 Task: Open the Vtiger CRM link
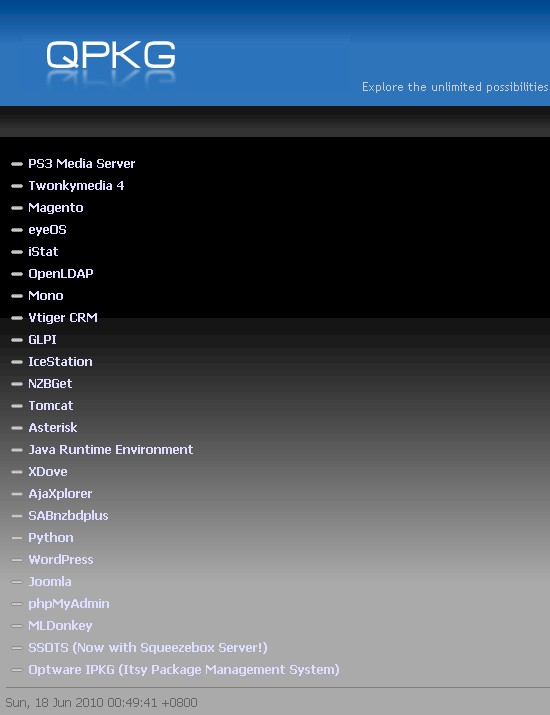tap(63, 317)
